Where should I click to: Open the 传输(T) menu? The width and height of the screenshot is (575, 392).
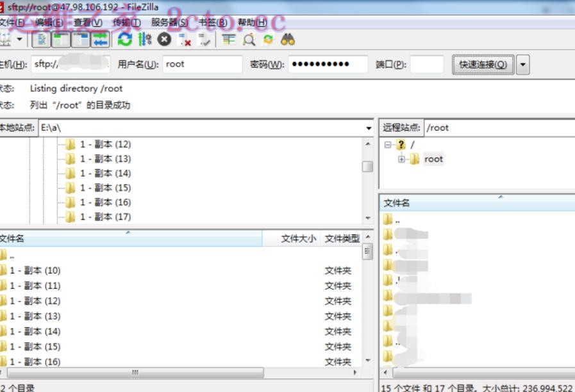pos(126,22)
